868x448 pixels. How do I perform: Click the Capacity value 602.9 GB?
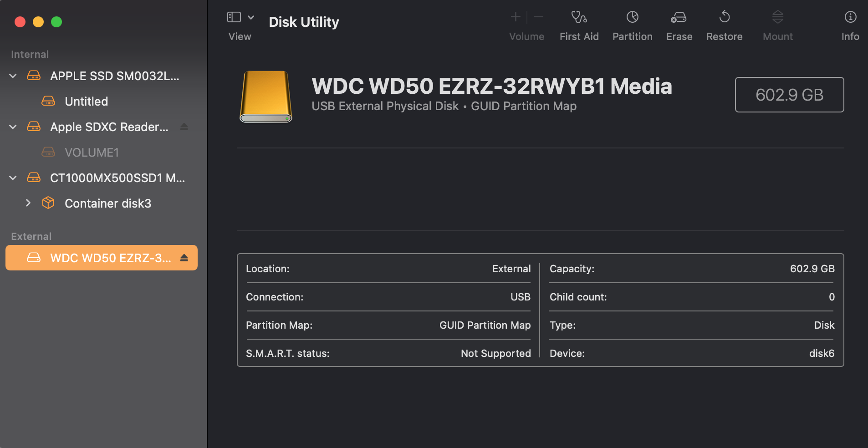(x=812, y=269)
